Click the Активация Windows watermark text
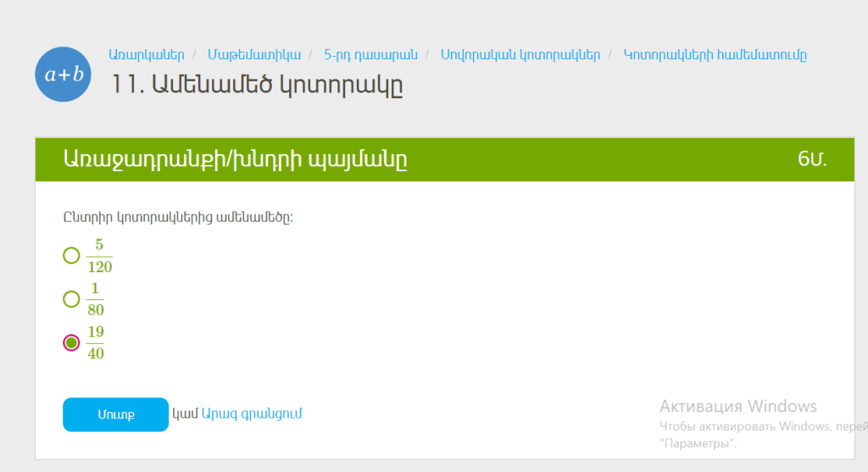Screen dimensions: 868x472 click(x=737, y=406)
